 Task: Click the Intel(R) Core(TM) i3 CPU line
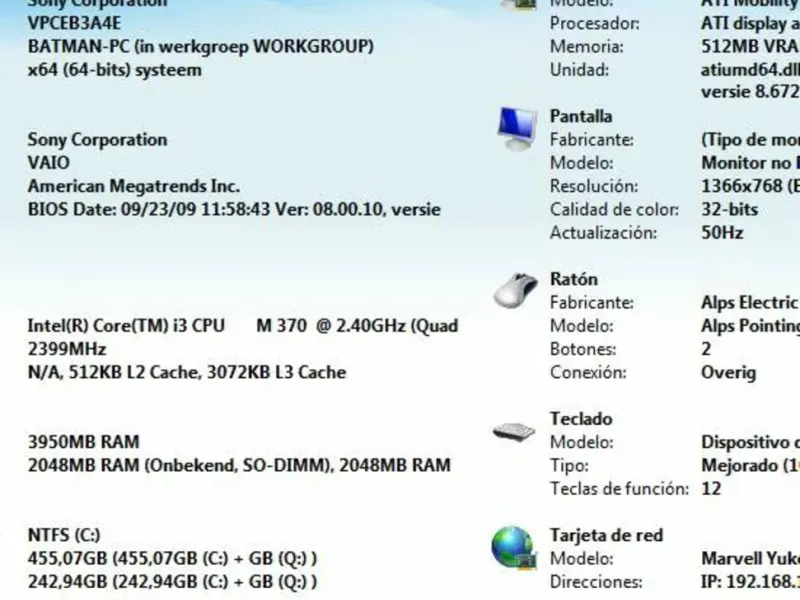243,326
